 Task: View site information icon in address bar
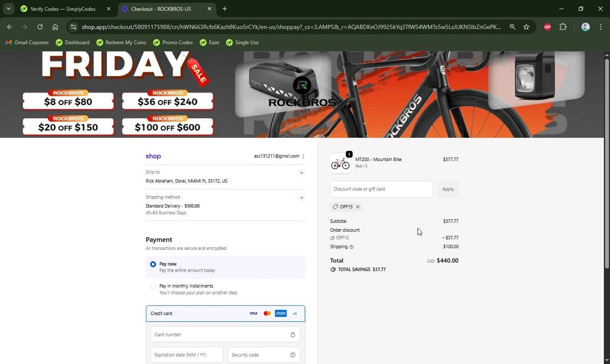tap(73, 27)
